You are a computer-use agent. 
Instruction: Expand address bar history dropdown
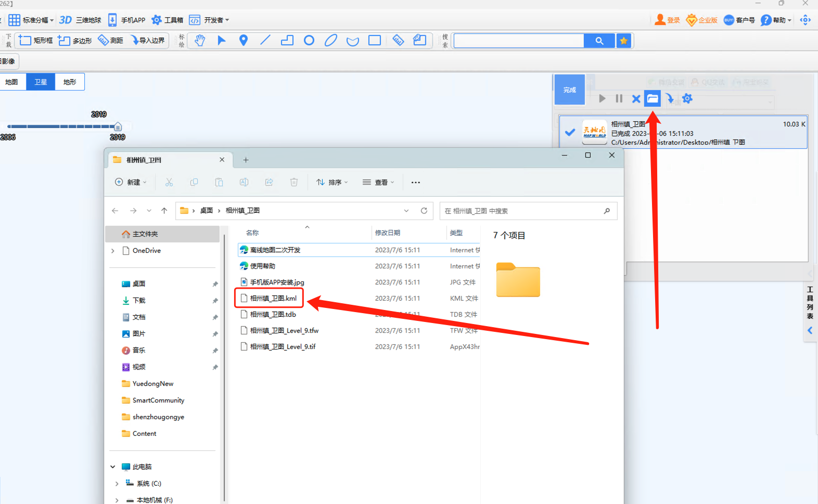pos(406,211)
